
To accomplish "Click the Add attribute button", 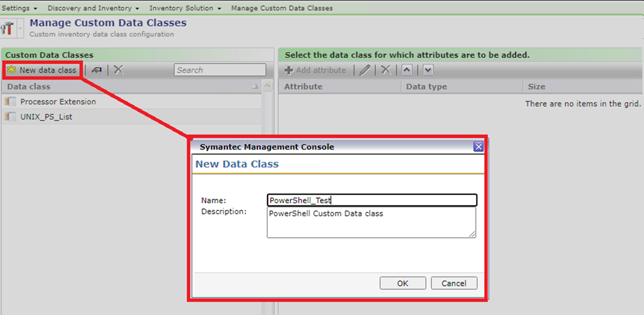I will coord(315,70).
